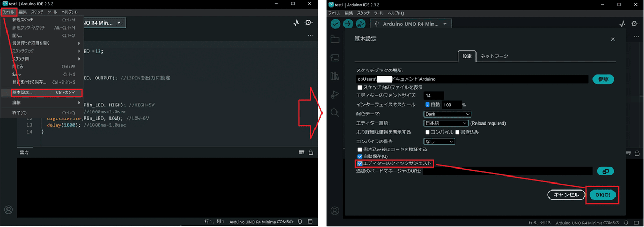Open 編集 menu in the left window
Viewport: 644px width, 227px height.
[23, 11]
